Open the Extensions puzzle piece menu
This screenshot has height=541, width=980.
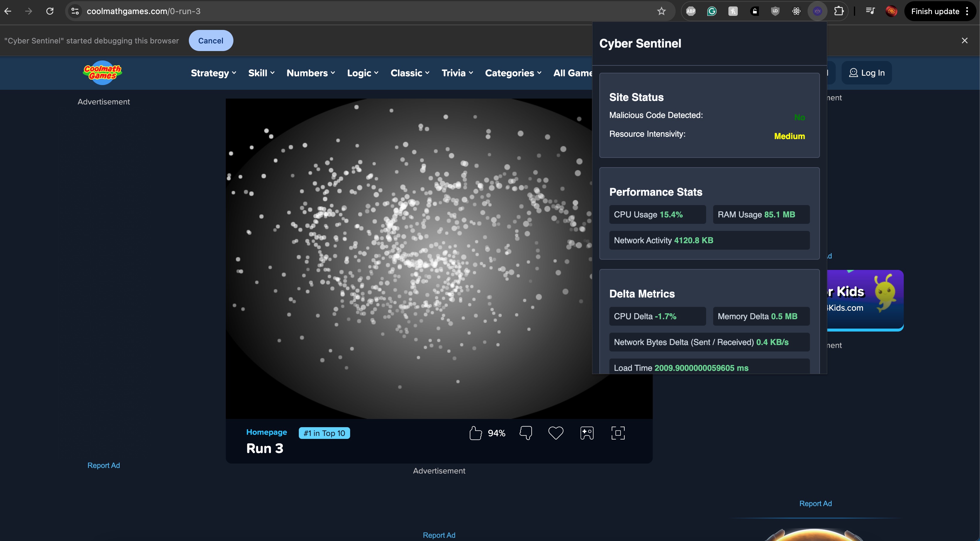(839, 11)
